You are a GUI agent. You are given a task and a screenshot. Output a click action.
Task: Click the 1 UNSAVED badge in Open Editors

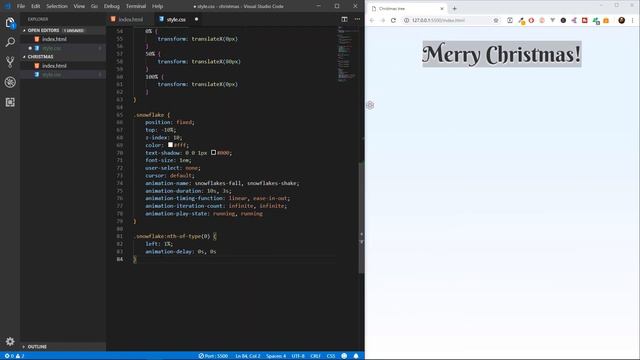coord(73,31)
